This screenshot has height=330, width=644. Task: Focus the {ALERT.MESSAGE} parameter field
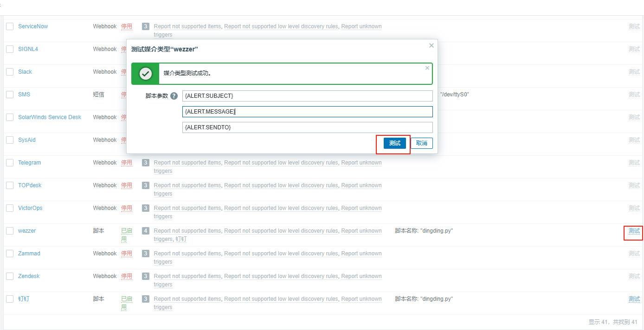[308, 112]
